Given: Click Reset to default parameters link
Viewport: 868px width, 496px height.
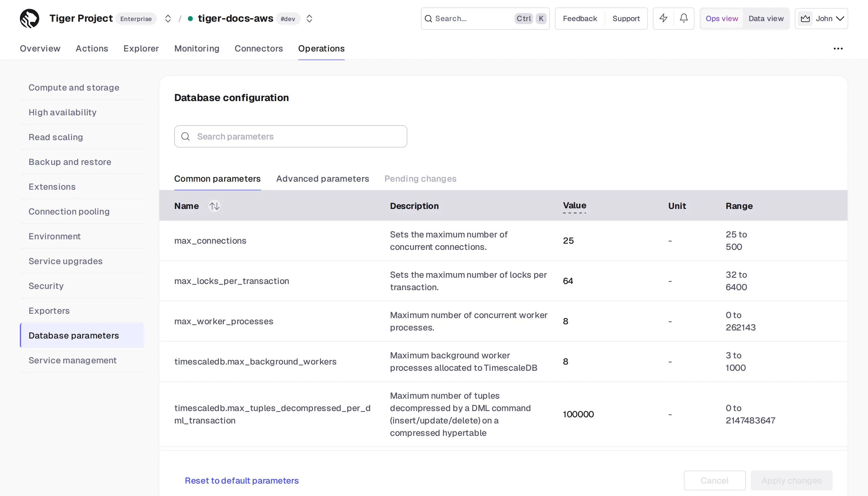Looking at the screenshot, I should (241, 481).
